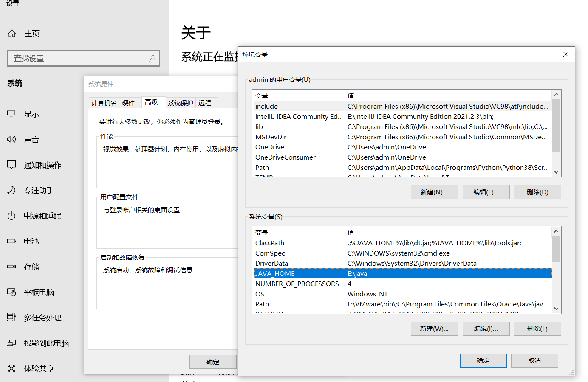This screenshot has width=588, height=382.
Task: Click the system variables scrollbar thumb
Action: 556,249
